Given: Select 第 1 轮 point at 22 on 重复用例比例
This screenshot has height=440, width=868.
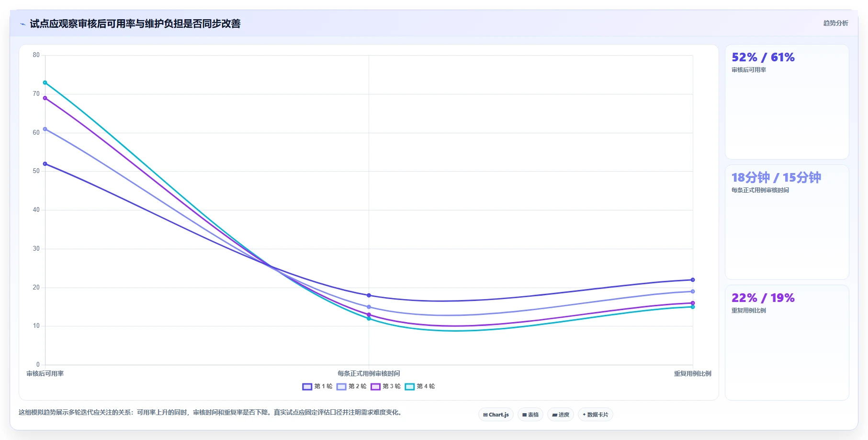Looking at the screenshot, I should (x=693, y=280).
